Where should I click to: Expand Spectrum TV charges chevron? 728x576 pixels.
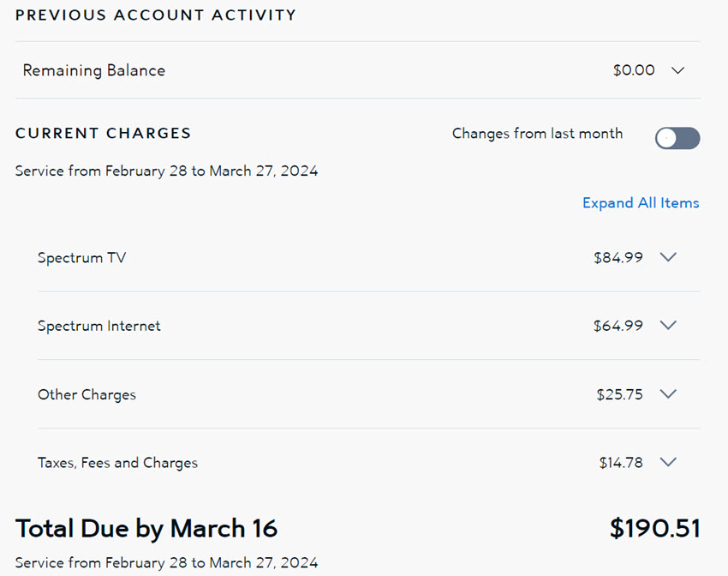[x=669, y=257]
